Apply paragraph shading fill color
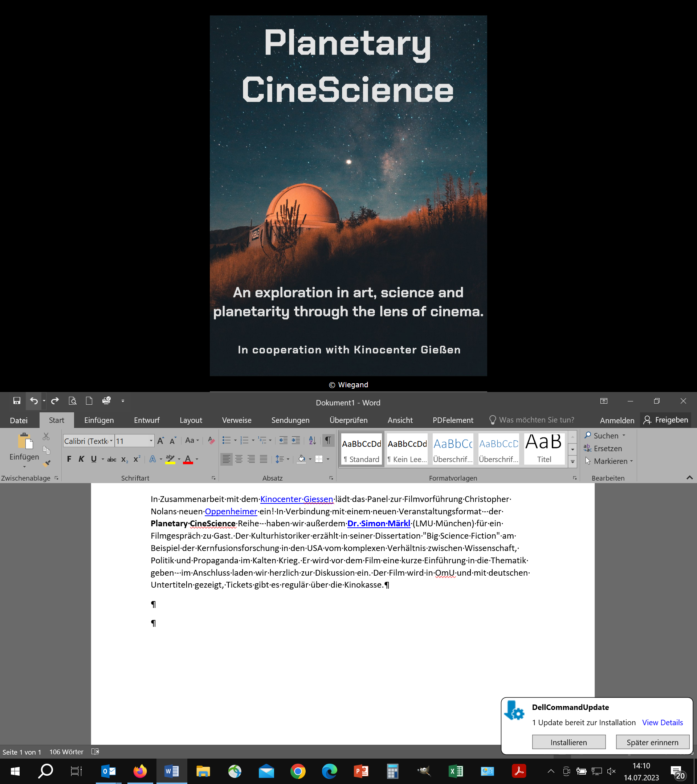This screenshot has width=697, height=784. 302,459
